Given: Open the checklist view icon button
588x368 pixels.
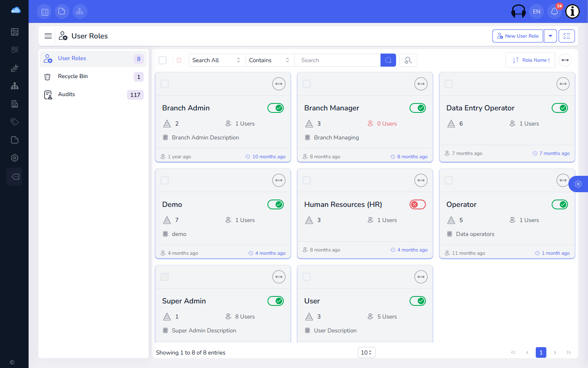Looking at the screenshot, I should (x=567, y=36).
